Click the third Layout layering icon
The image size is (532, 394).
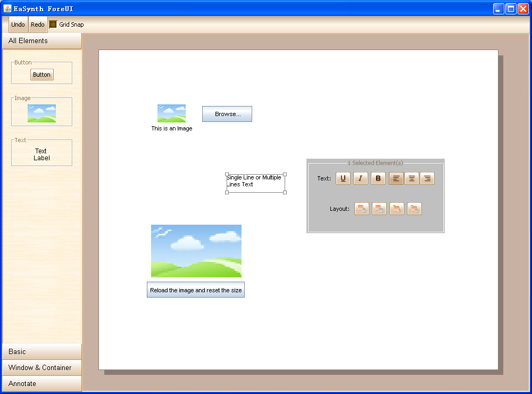396,209
